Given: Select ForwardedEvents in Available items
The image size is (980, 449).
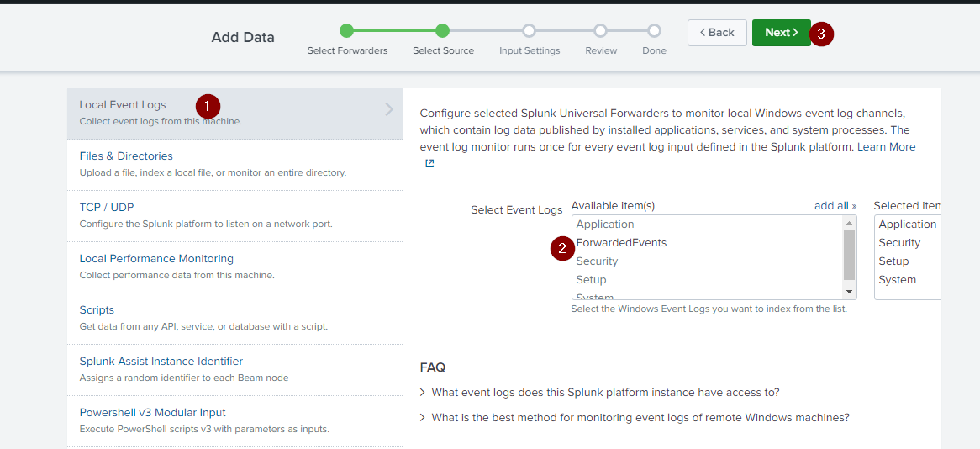Looking at the screenshot, I should pyautogui.click(x=621, y=243).
